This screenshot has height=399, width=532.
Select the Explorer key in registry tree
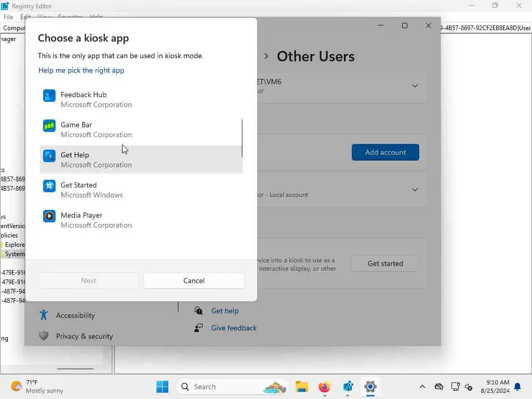point(15,245)
